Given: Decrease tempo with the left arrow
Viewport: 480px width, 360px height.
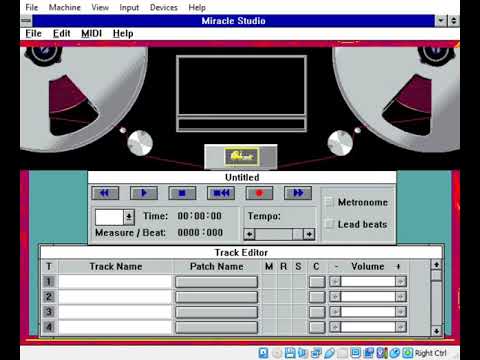Looking at the screenshot, I should point(249,234).
